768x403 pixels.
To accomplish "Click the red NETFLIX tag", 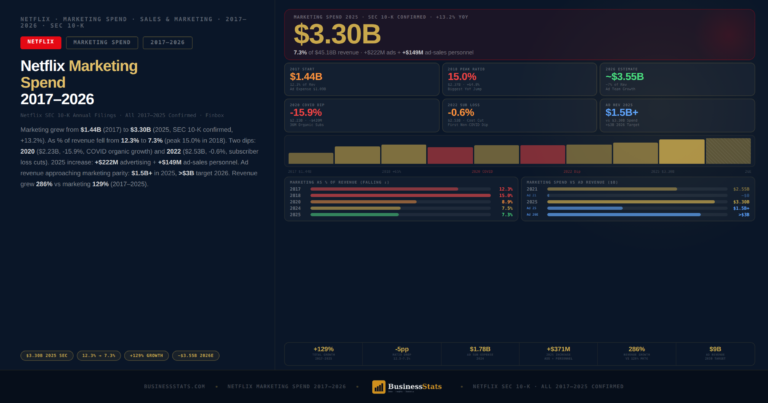I will pos(41,43).
